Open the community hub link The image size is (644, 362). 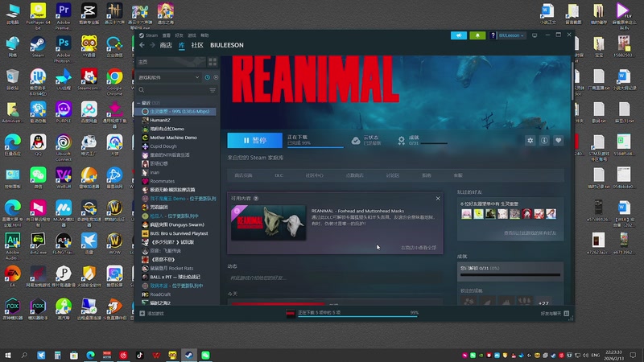(x=314, y=175)
